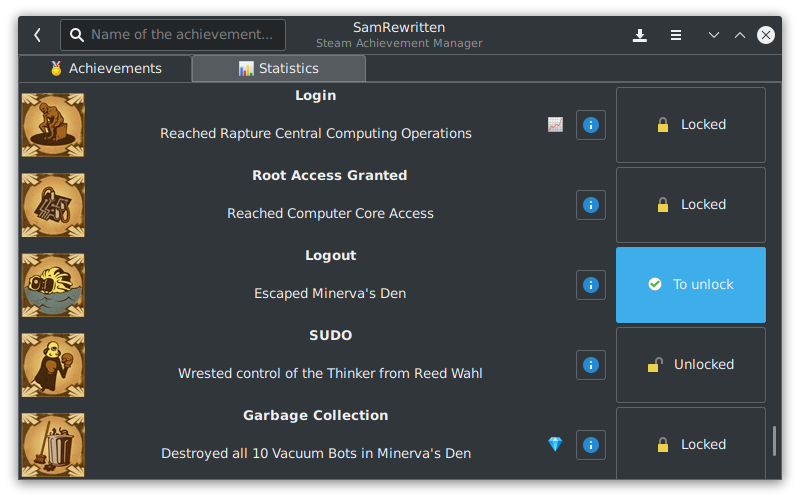Click 'Destroyed all 10 Vacuum Bots' description
Viewport: 800px width, 500px height.
coord(316,454)
